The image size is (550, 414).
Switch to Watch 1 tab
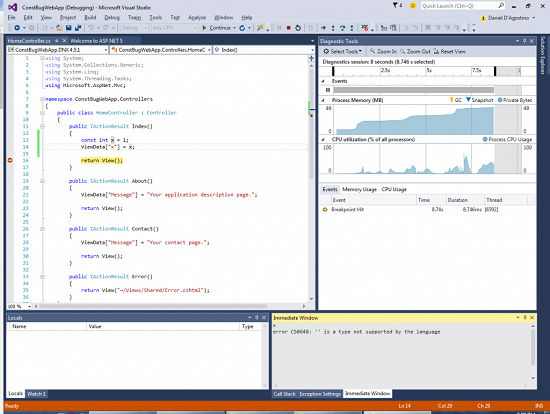tap(36, 394)
